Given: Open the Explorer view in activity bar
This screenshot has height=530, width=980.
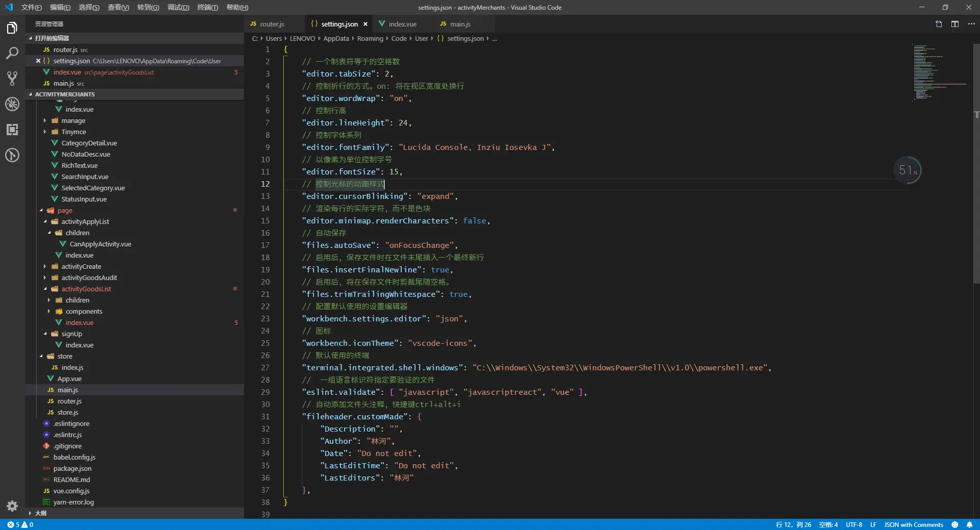Looking at the screenshot, I should [x=12, y=28].
